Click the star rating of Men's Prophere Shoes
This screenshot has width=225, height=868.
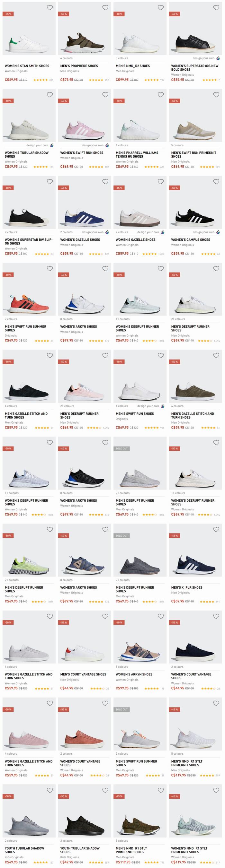96,80
